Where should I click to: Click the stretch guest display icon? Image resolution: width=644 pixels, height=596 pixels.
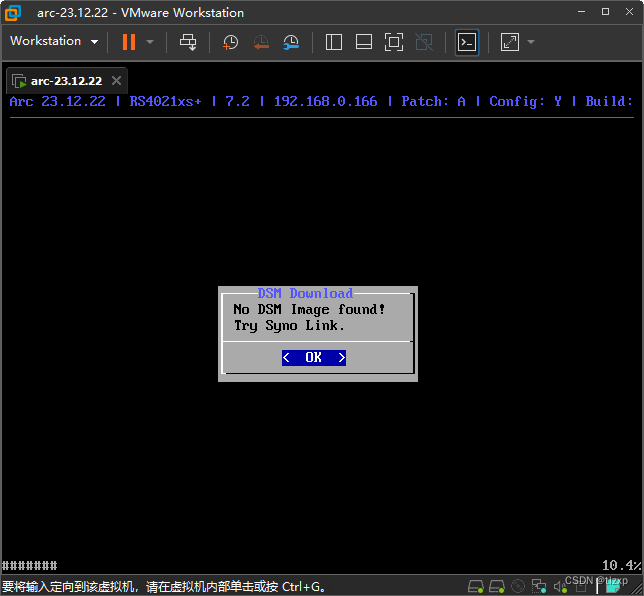[510, 42]
